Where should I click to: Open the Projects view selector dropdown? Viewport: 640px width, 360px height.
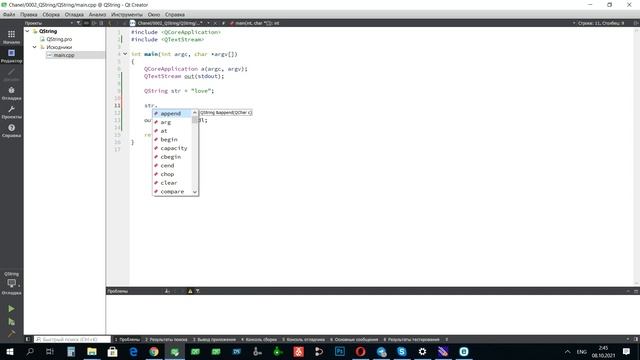point(49,23)
